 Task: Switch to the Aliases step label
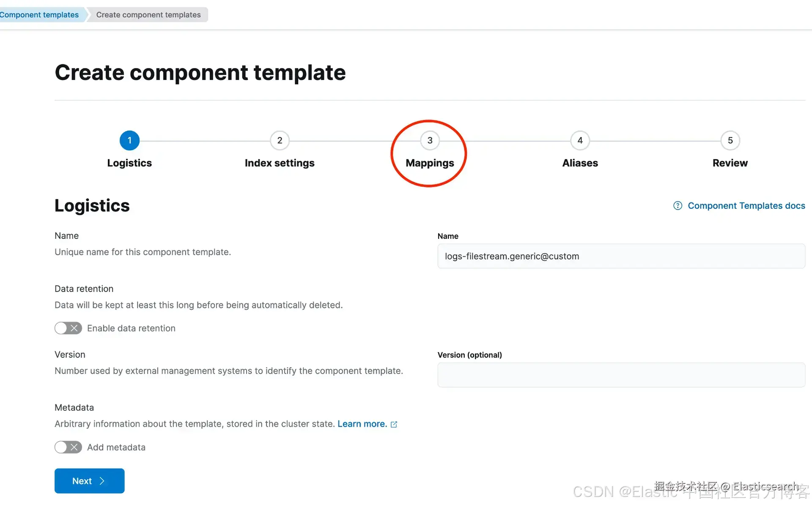tap(580, 163)
